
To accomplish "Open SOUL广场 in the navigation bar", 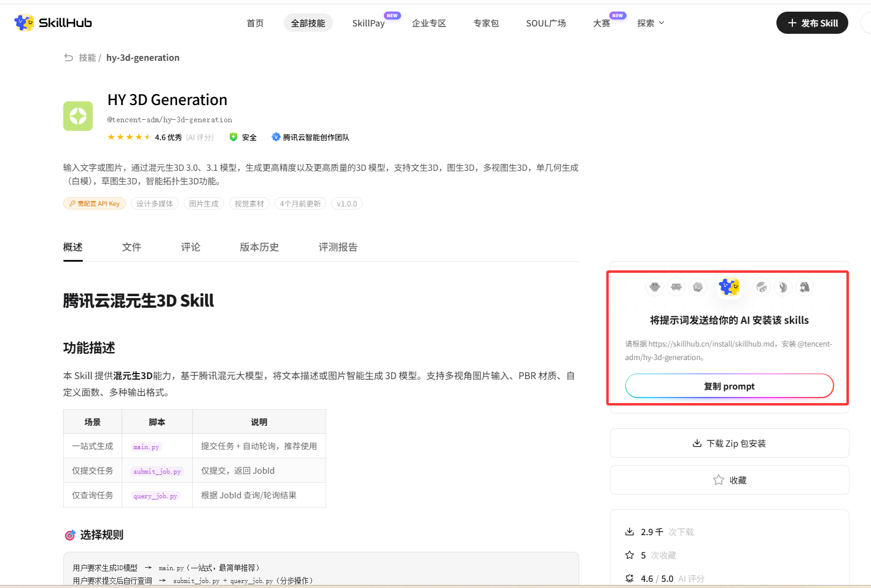I will (546, 23).
